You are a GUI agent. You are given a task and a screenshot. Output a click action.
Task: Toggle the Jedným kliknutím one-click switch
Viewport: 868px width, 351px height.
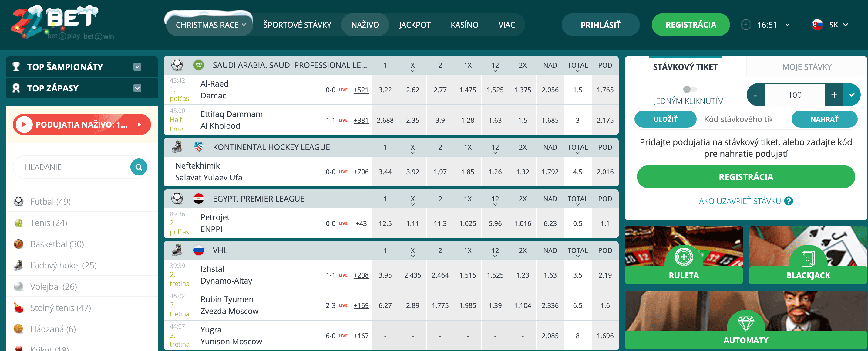coord(689,90)
